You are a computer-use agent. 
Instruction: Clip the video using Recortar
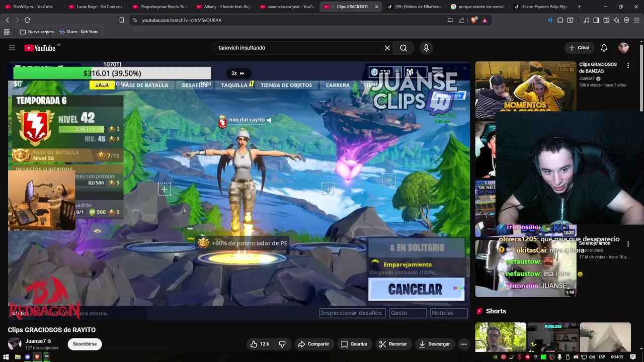coord(393,344)
